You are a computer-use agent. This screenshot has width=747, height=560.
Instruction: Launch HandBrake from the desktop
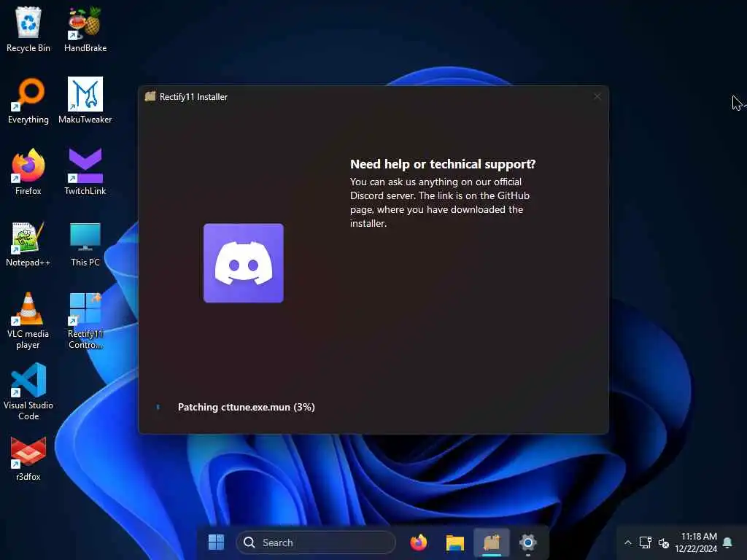coord(85,29)
